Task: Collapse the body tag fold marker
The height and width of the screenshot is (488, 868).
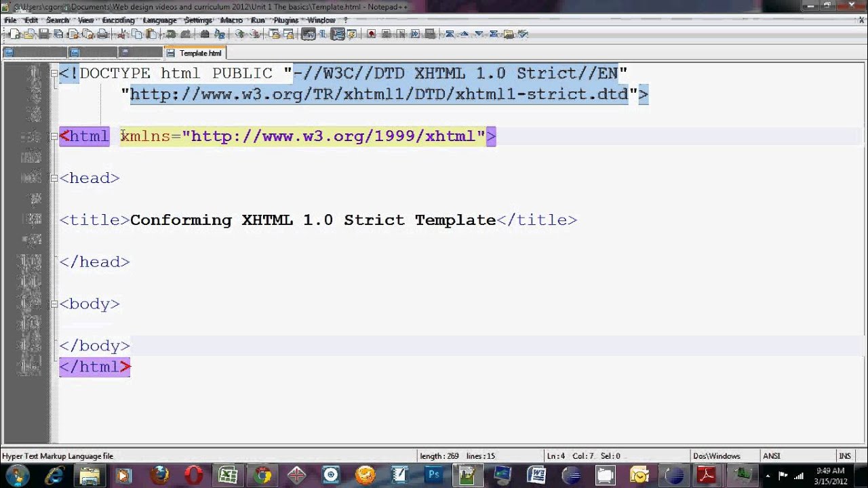Action: click(x=54, y=304)
